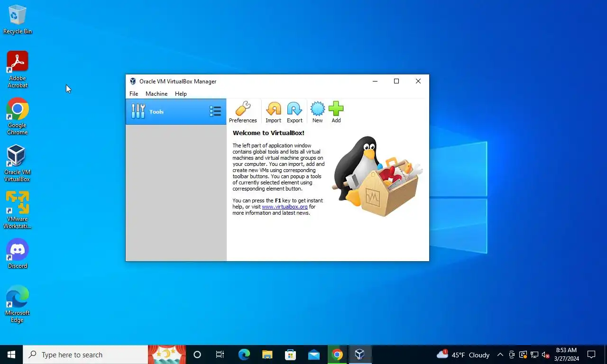The width and height of the screenshot is (607, 364).
Task: Open File Explorer from the taskbar
Action: click(x=267, y=355)
